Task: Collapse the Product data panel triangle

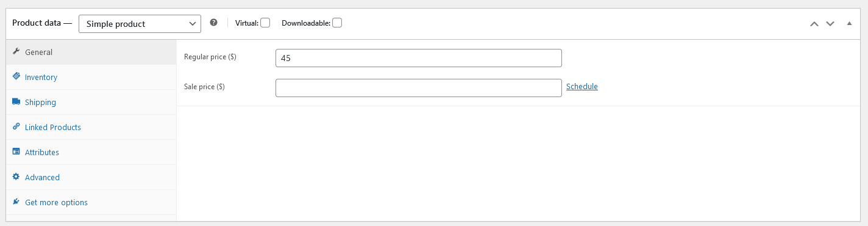Action: click(849, 23)
